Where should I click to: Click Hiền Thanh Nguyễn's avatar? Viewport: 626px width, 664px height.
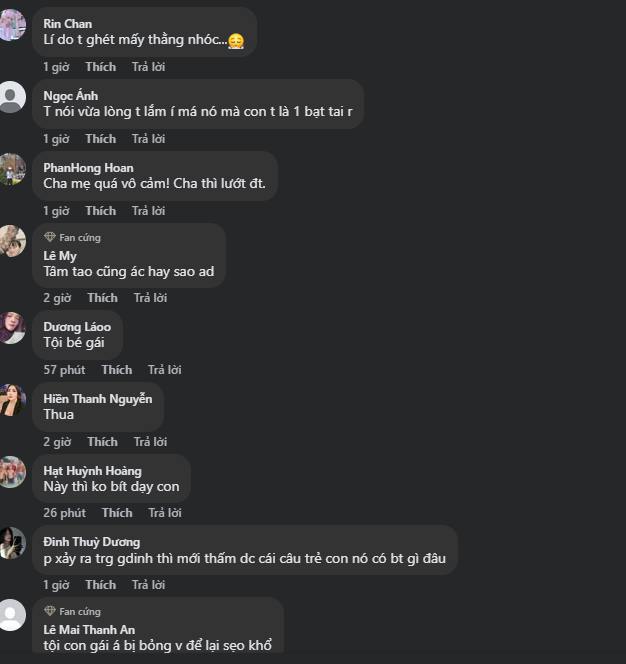click(11, 400)
